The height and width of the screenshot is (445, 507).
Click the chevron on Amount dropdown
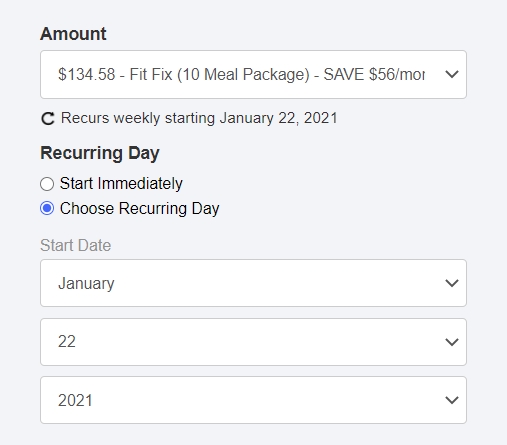[x=452, y=74]
